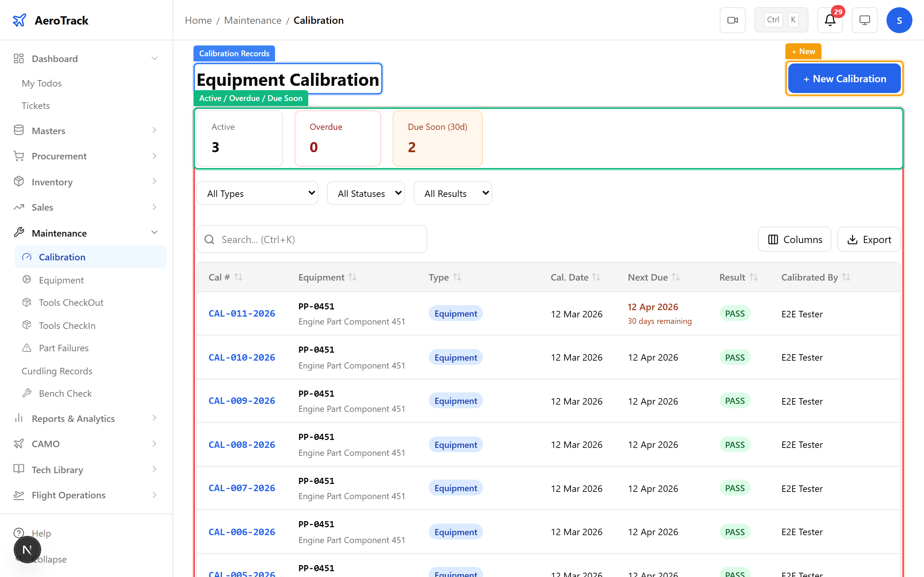Sort by the Result column icon

pos(753,277)
